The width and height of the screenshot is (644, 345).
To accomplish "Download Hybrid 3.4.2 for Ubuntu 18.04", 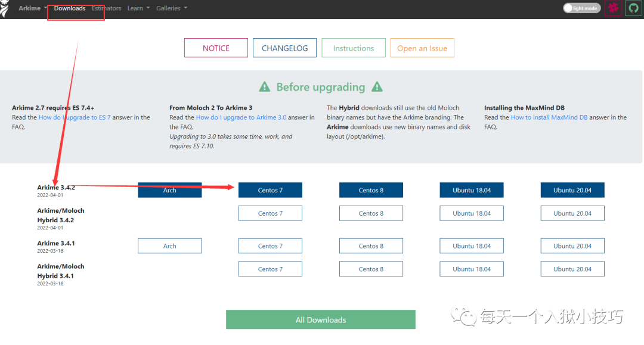I will (472, 213).
